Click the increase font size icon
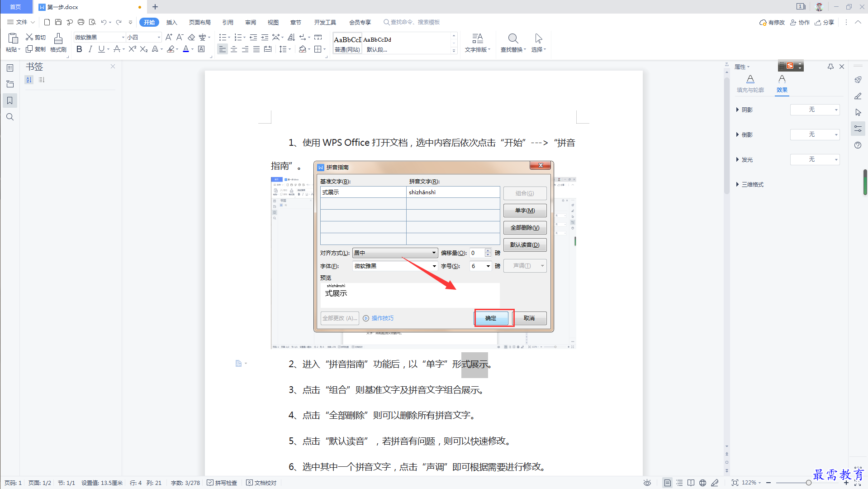This screenshot has width=868, height=489. [169, 37]
